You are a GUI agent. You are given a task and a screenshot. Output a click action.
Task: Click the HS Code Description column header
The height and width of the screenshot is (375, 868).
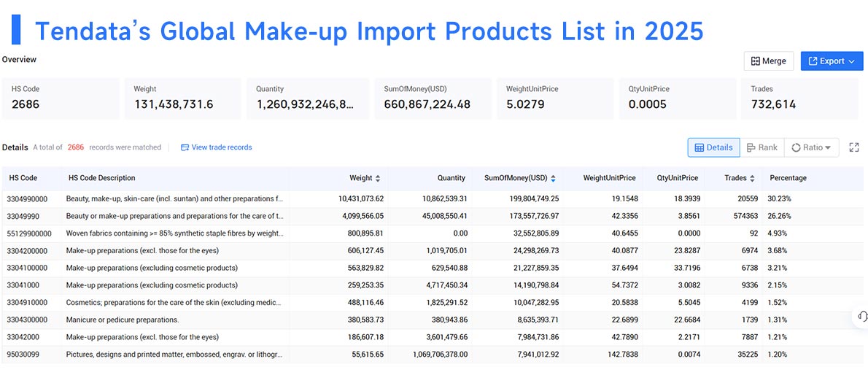click(x=102, y=178)
